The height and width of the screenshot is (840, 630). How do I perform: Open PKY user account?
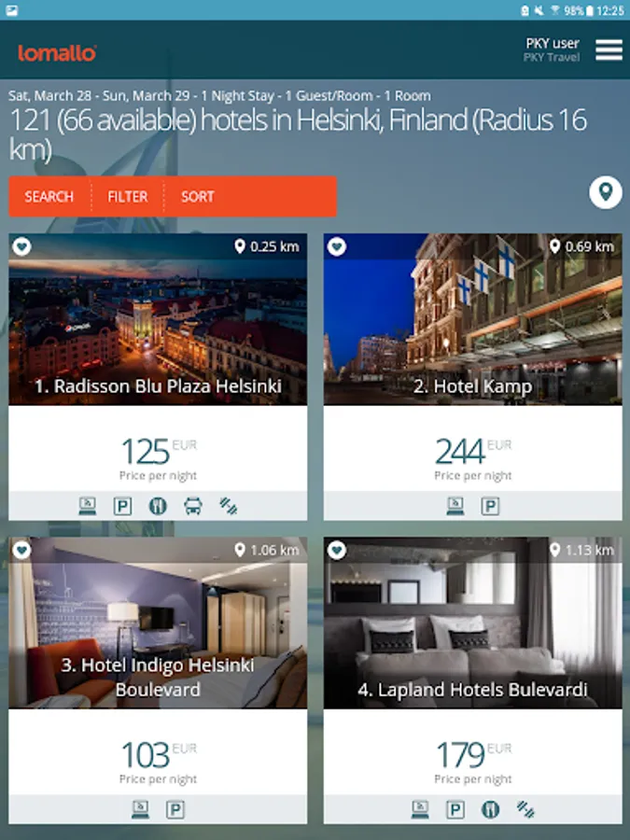point(552,49)
